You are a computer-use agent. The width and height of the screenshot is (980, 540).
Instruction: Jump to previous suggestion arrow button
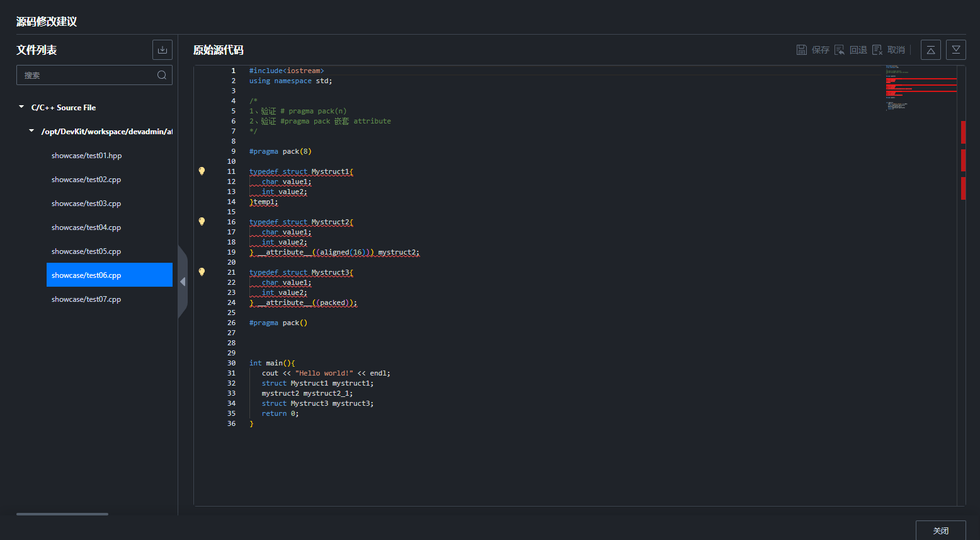click(931, 50)
